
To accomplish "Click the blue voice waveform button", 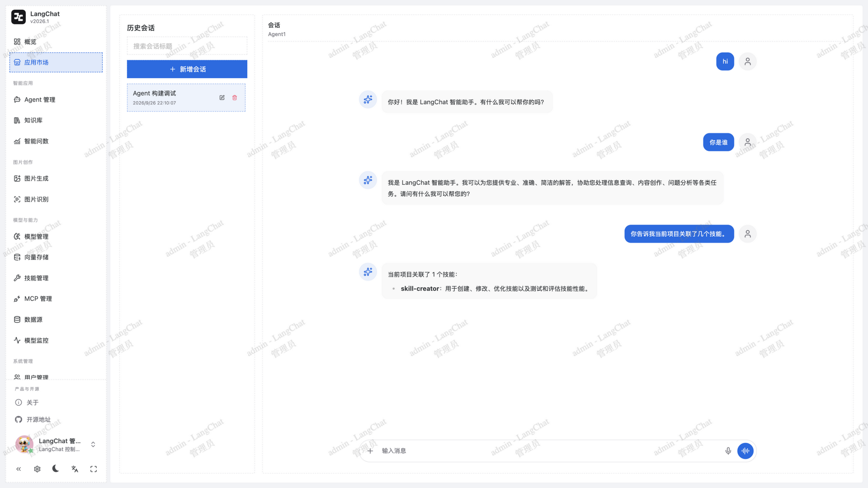I will (745, 451).
